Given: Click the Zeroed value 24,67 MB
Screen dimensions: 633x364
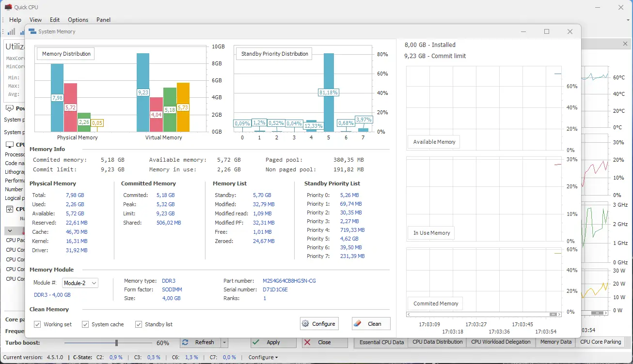Looking at the screenshot, I should tap(264, 241).
